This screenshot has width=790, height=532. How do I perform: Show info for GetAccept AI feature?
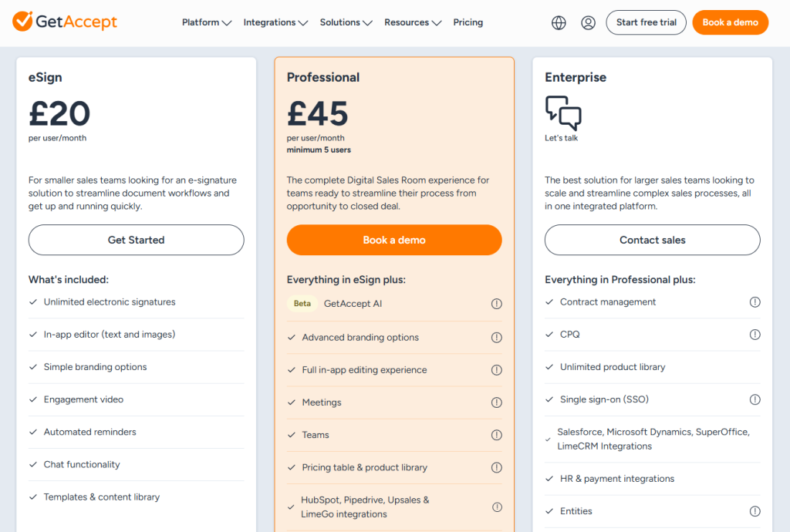coord(497,304)
